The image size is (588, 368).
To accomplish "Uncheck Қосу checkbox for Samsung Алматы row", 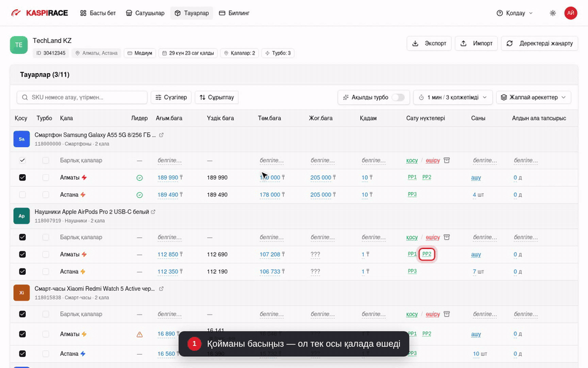I will (23, 178).
